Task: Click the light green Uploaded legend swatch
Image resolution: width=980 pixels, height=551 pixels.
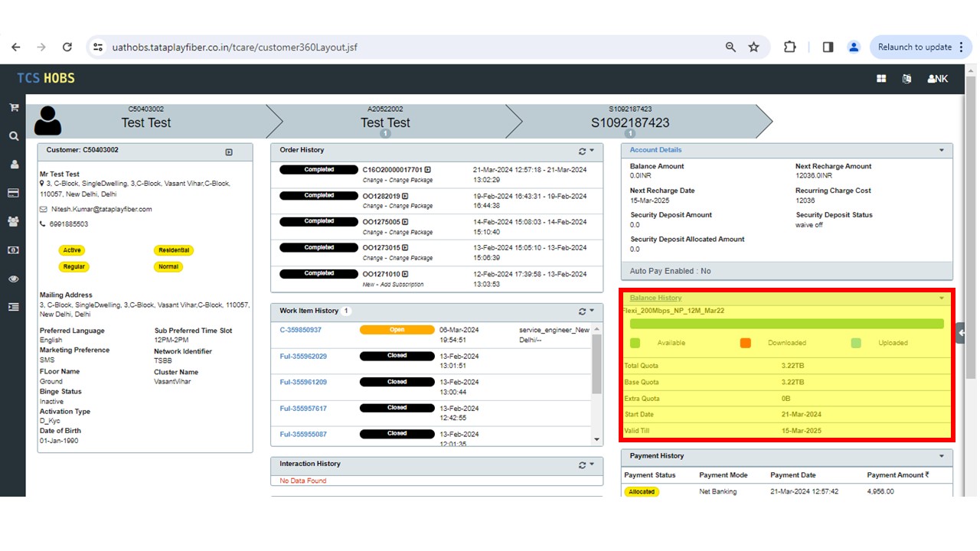Action: [856, 343]
